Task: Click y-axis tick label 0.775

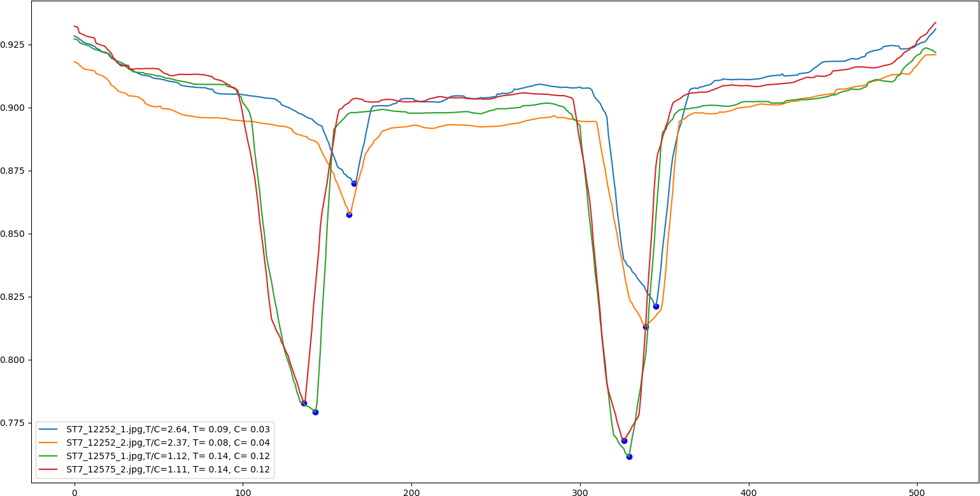Action: (x=13, y=423)
